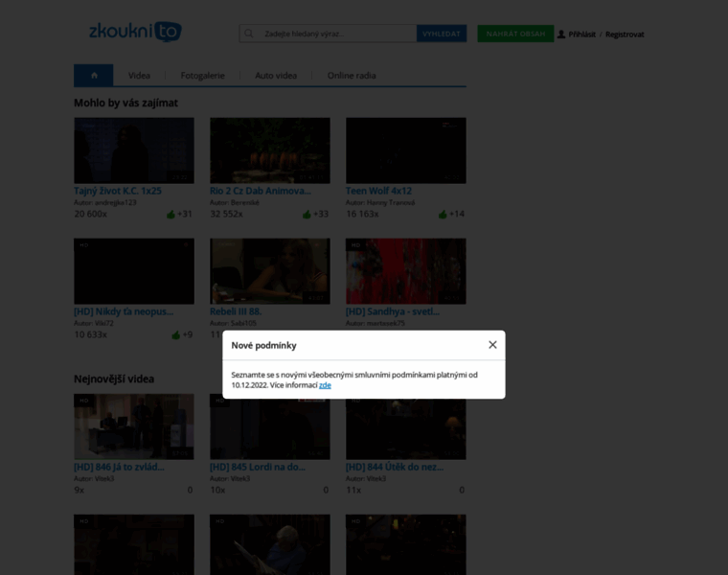The image size is (728, 575).
Task: Click the 20 600x view count
Action: 91,214
